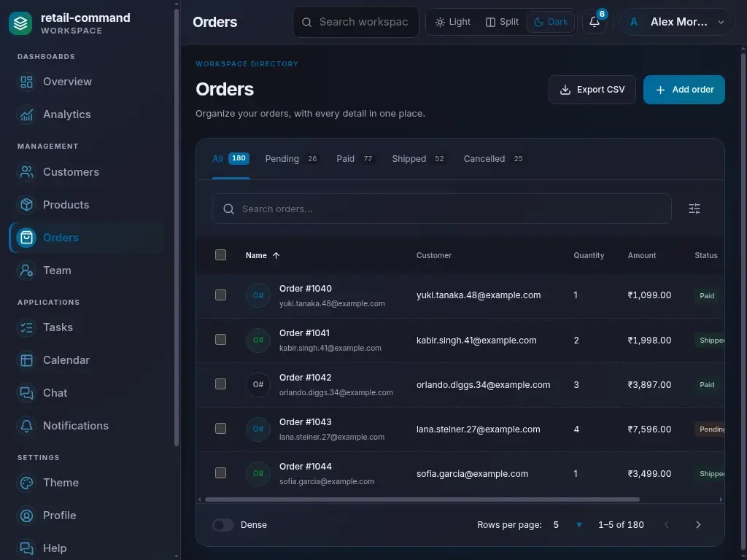This screenshot has width=747, height=560.
Task: Open the Chat bubbles icon
Action: pos(27,393)
